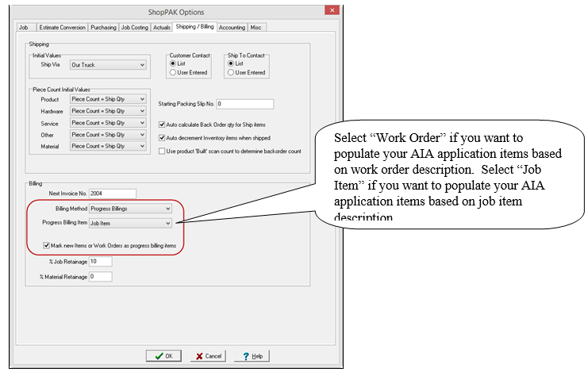Screen dimensions: 588x372
Task: Click the Starting Packing Slip No. field
Action: point(244,104)
